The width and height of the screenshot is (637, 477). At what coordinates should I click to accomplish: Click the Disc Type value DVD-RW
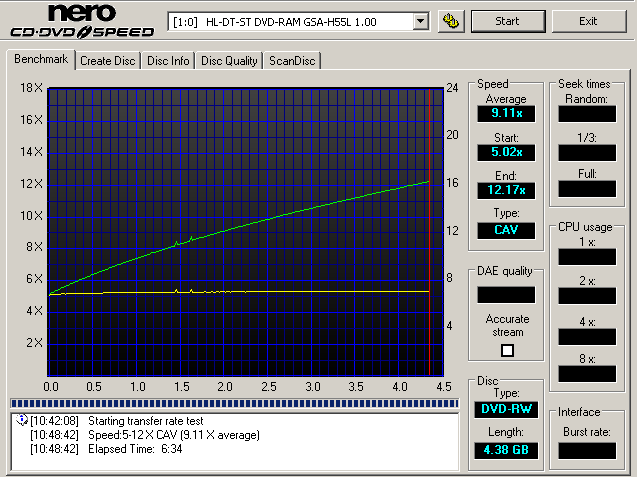pos(506,409)
